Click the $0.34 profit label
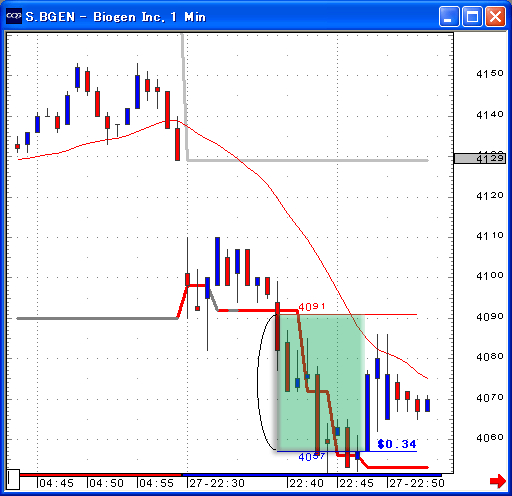The width and height of the screenshot is (512, 496). tap(397, 444)
